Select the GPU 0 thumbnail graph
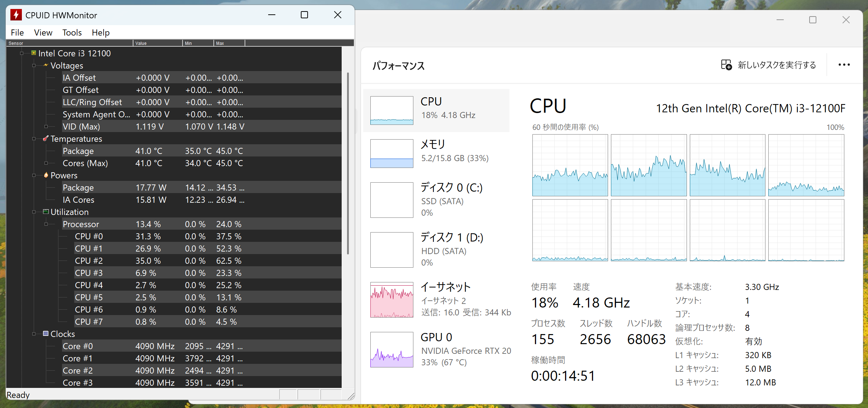Viewport: 868px width, 408px height. [392, 350]
